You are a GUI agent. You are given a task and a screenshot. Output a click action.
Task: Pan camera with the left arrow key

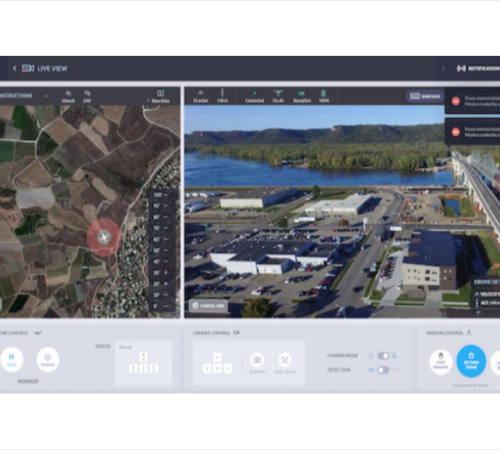(207, 368)
